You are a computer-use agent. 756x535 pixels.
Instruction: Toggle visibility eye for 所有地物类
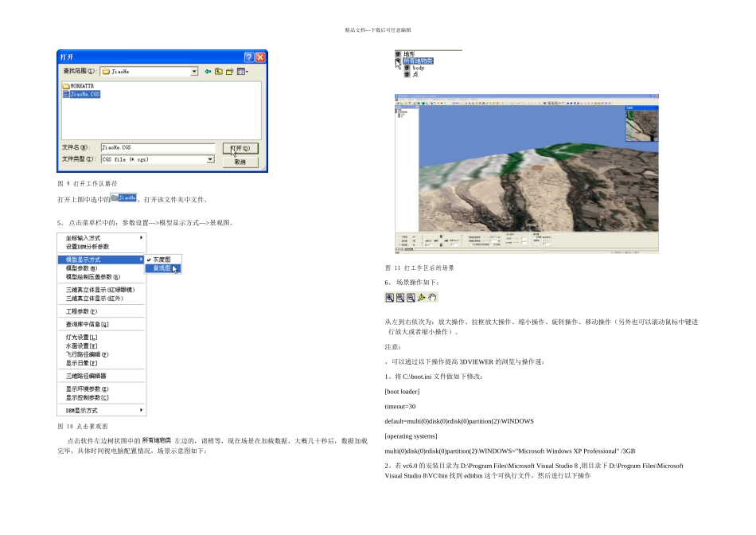(x=398, y=61)
